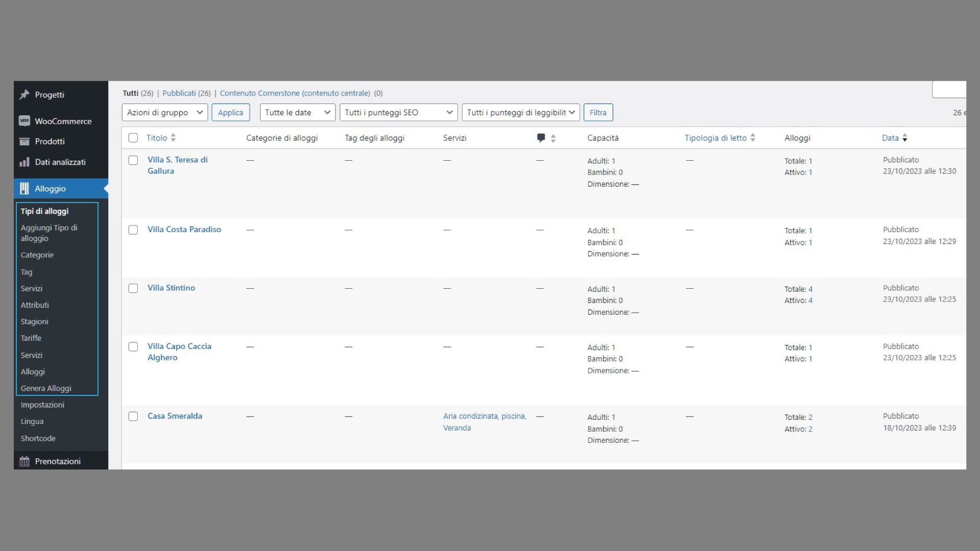Image resolution: width=980 pixels, height=551 pixels.
Task: Sort the table by Titolo column
Action: click(x=157, y=138)
